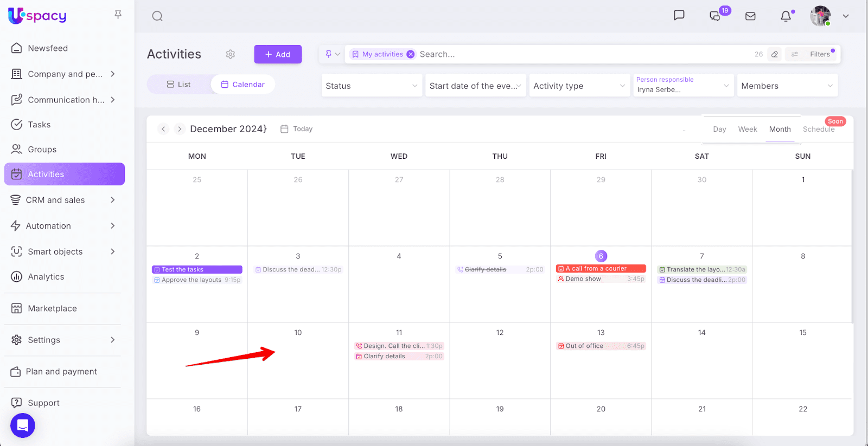Image resolution: width=868 pixels, height=446 pixels.
Task: Open Tasks in the sidebar
Action: coord(39,125)
